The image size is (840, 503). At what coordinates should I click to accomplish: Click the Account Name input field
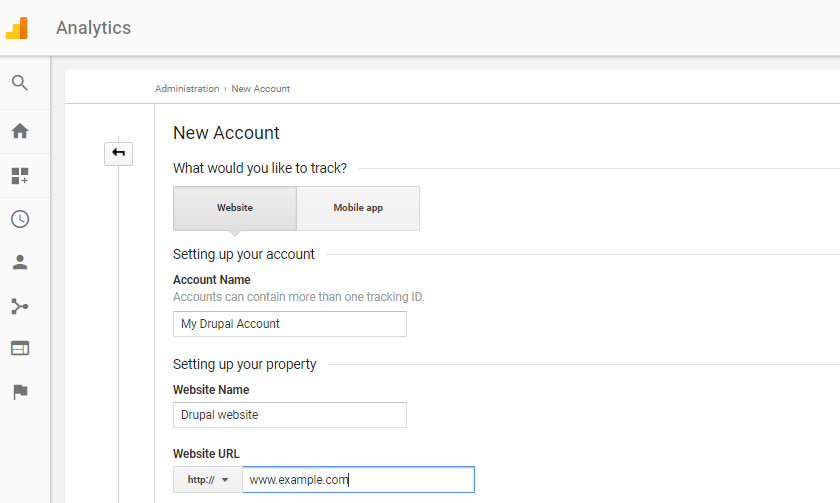point(290,324)
